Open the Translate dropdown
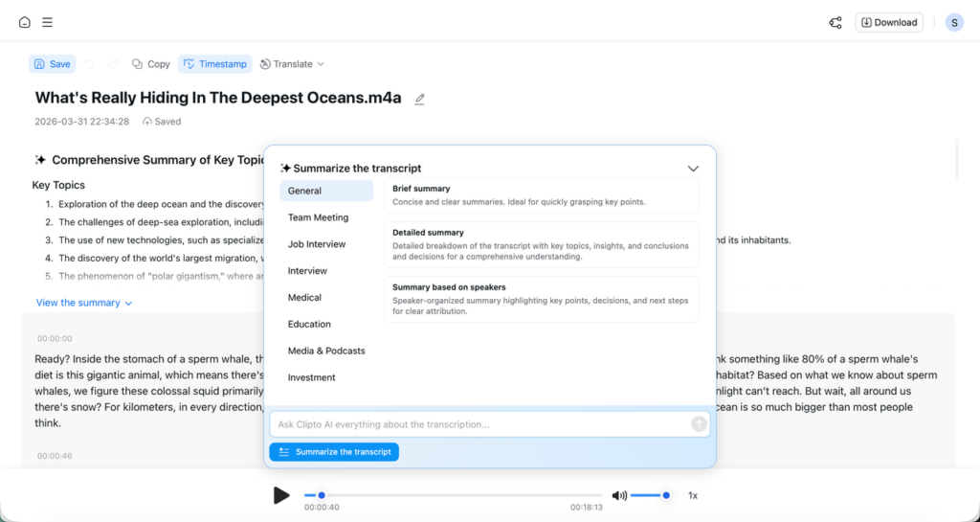Viewport: 980px width, 522px height. 292,64
